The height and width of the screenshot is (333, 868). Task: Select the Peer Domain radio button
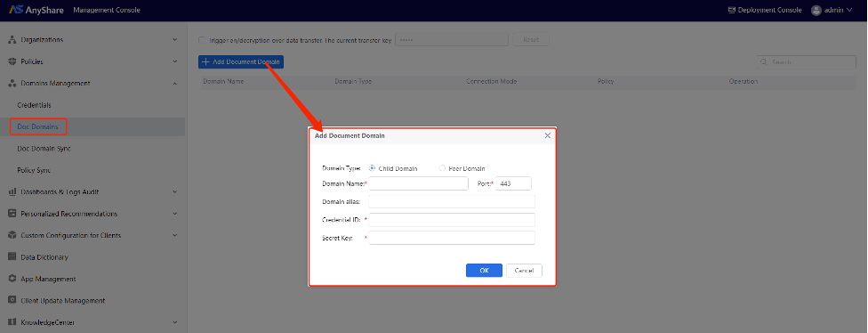[442, 168]
